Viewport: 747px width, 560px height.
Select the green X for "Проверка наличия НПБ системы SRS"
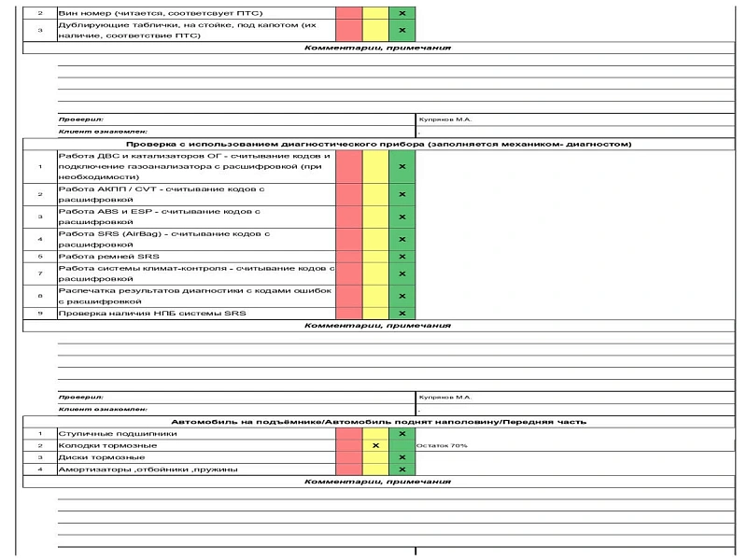click(x=402, y=314)
